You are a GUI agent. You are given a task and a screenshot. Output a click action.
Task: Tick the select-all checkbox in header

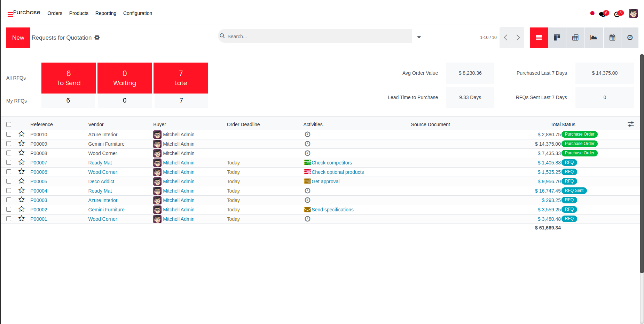click(x=9, y=124)
